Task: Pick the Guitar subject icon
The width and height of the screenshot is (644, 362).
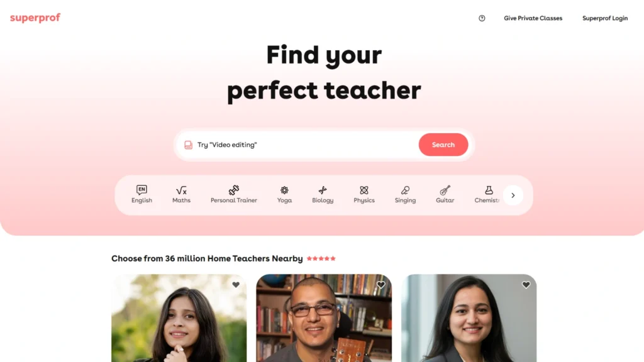Action: [445, 190]
